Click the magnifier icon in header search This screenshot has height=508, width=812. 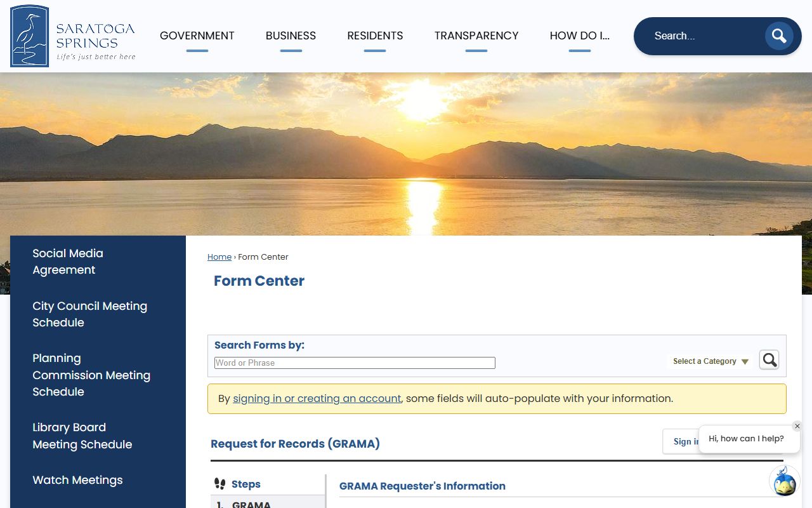point(778,36)
